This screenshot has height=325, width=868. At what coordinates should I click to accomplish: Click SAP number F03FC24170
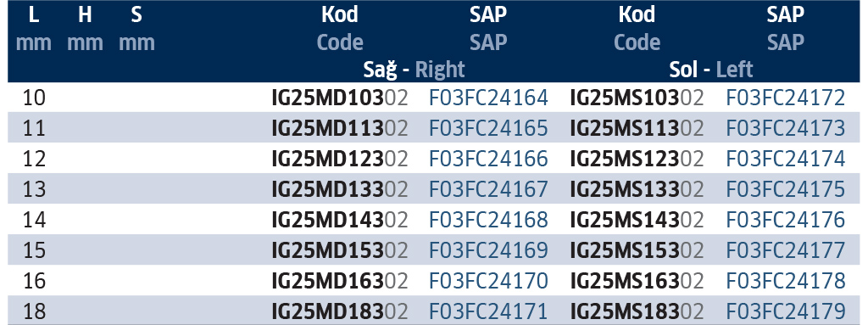coord(489,281)
